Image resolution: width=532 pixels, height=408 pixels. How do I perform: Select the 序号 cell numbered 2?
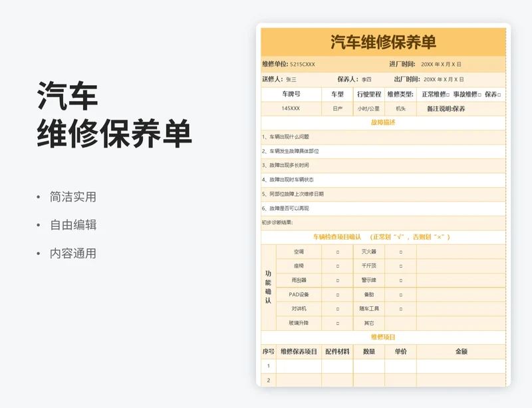(x=269, y=380)
